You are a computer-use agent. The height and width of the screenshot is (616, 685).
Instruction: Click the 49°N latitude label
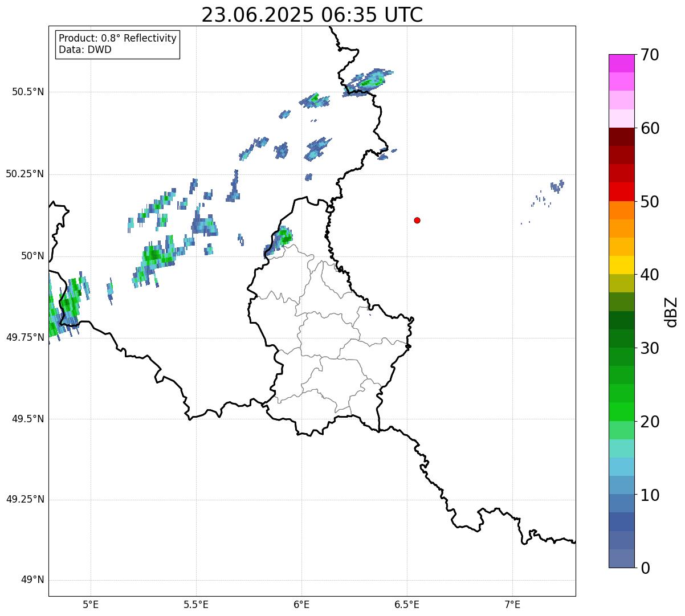click(33, 580)
